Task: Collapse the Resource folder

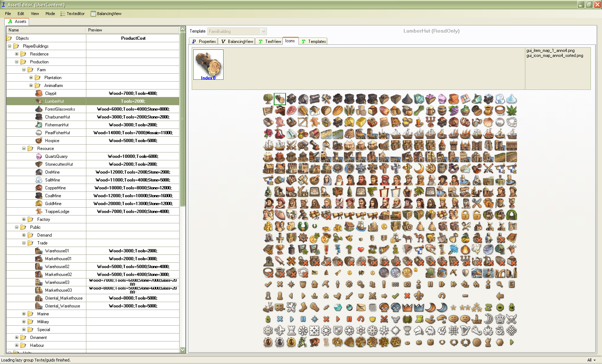Action: coord(24,149)
